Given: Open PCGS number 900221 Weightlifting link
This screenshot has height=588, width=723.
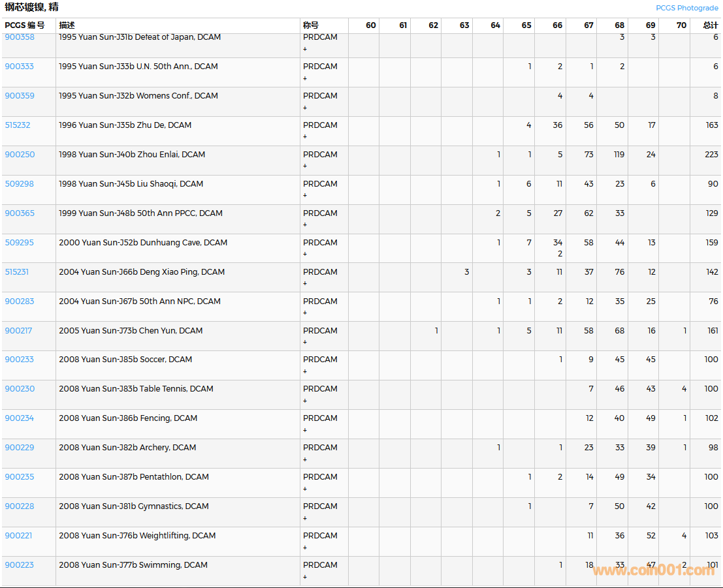Looking at the screenshot, I should click(18, 536).
